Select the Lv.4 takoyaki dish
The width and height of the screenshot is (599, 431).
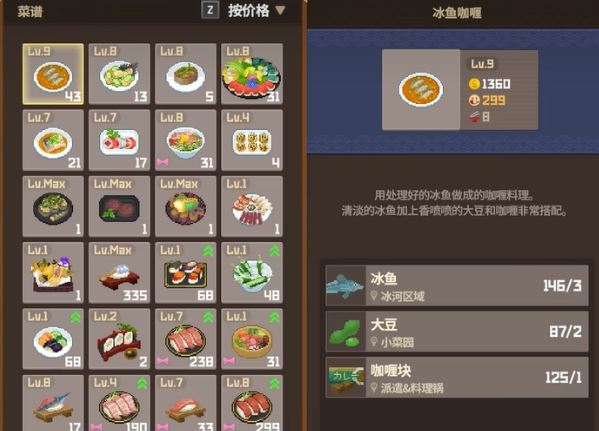tap(252, 140)
